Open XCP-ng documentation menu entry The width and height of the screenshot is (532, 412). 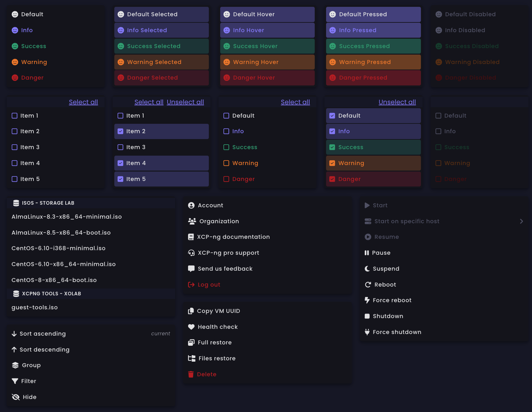point(233,237)
